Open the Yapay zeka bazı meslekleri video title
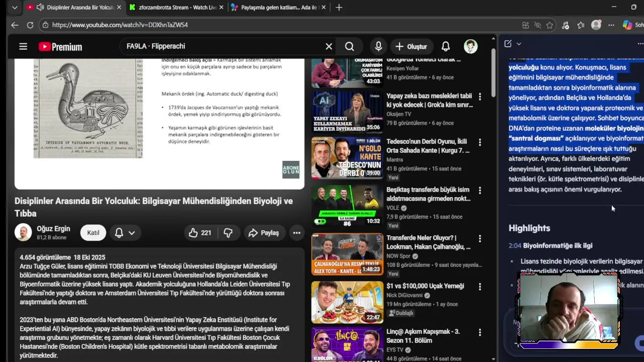Image resolution: width=644 pixels, height=362 pixels. pos(429,100)
